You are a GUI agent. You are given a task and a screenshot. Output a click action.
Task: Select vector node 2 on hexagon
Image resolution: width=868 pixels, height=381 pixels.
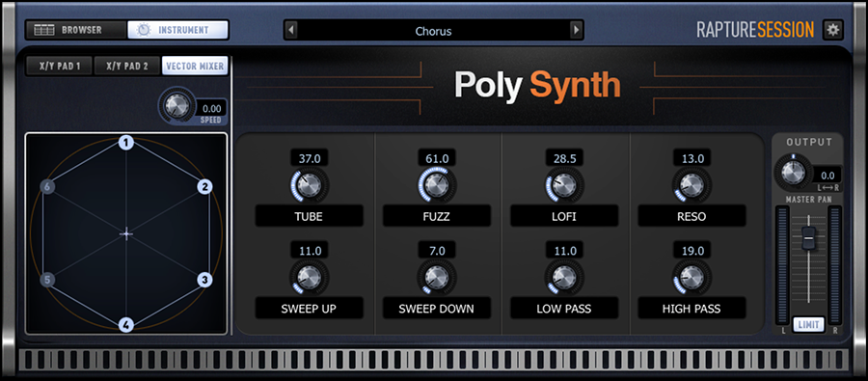coord(204,186)
